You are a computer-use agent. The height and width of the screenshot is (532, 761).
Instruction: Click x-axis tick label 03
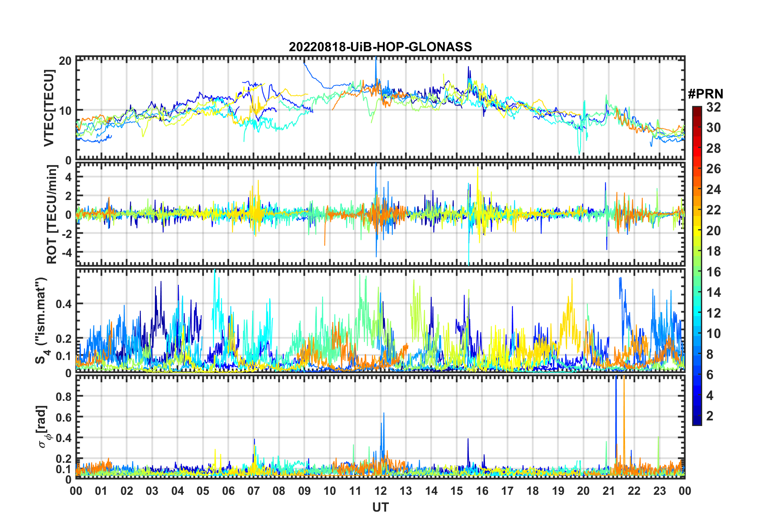tap(152, 491)
